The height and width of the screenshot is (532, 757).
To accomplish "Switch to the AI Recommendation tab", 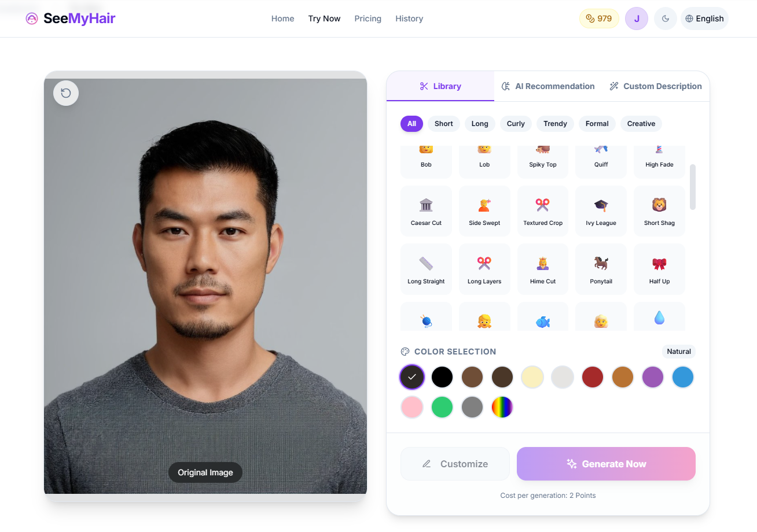I will (547, 86).
